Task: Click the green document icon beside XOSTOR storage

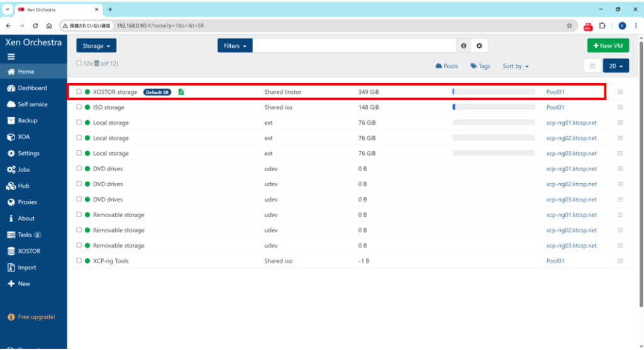Action: [181, 92]
